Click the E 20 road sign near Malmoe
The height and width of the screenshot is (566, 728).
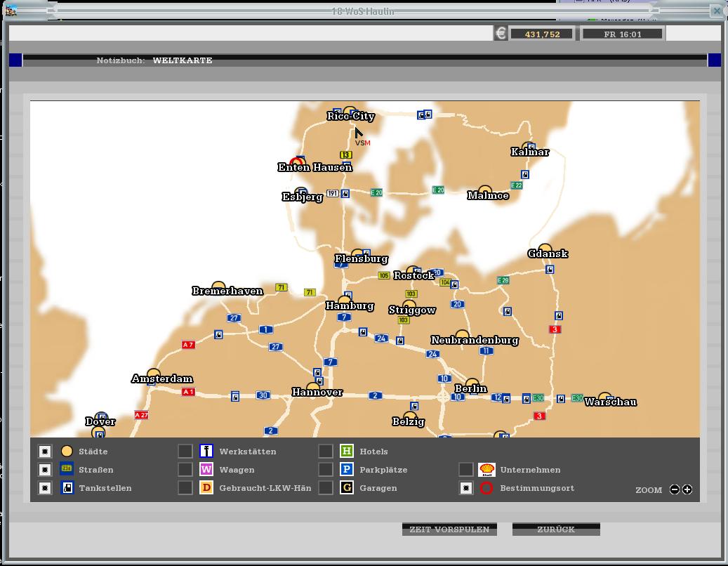coord(438,190)
